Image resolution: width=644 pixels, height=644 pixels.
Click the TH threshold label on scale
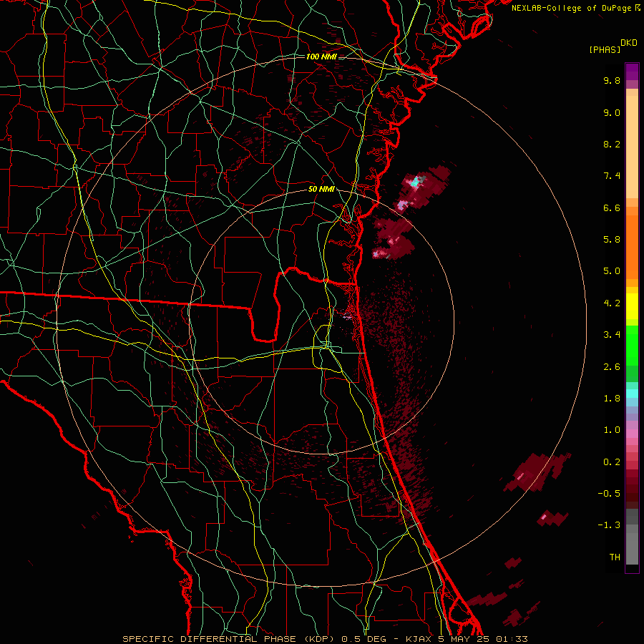615,557
